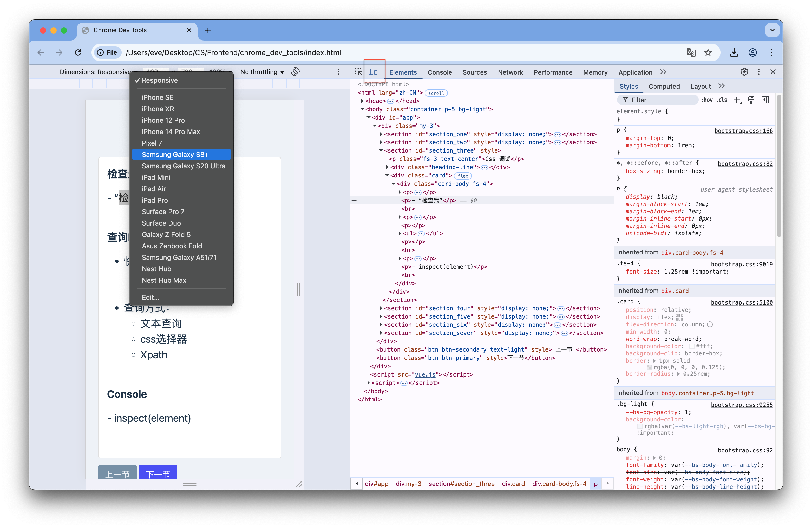Switch to the Computed tab
812x528 pixels.
(x=664, y=86)
